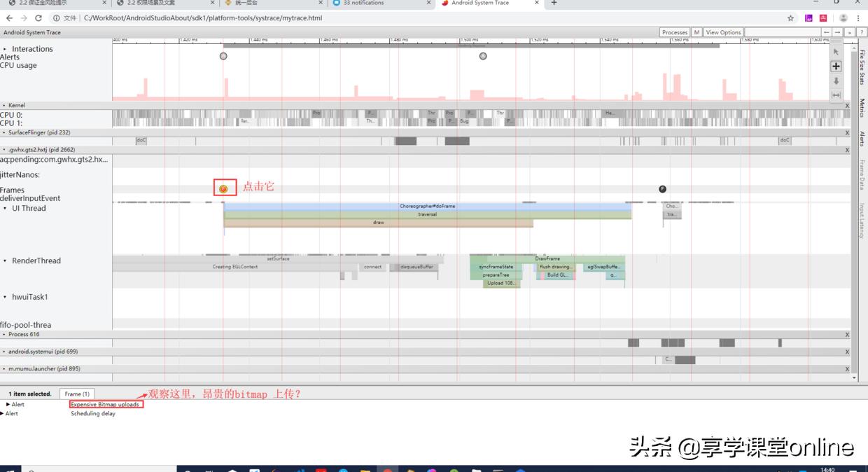This screenshot has height=472, width=868.
Task: Choose the zoom down-arrow tool
Action: pyautogui.click(x=836, y=81)
